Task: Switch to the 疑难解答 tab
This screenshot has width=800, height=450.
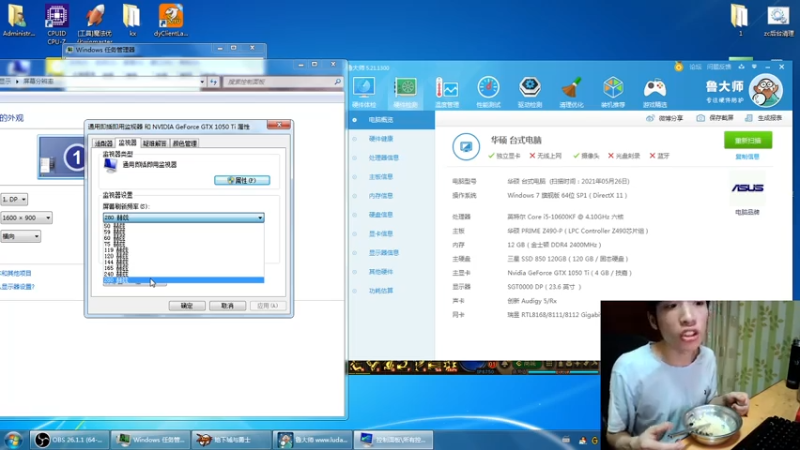Action: tap(155, 143)
